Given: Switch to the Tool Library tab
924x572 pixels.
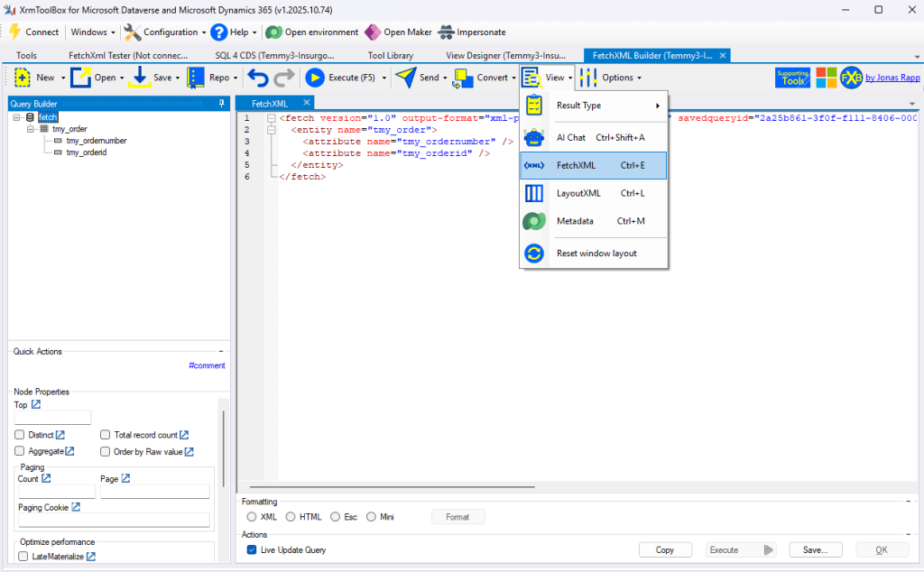Looking at the screenshot, I should pyautogui.click(x=390, y=55).
